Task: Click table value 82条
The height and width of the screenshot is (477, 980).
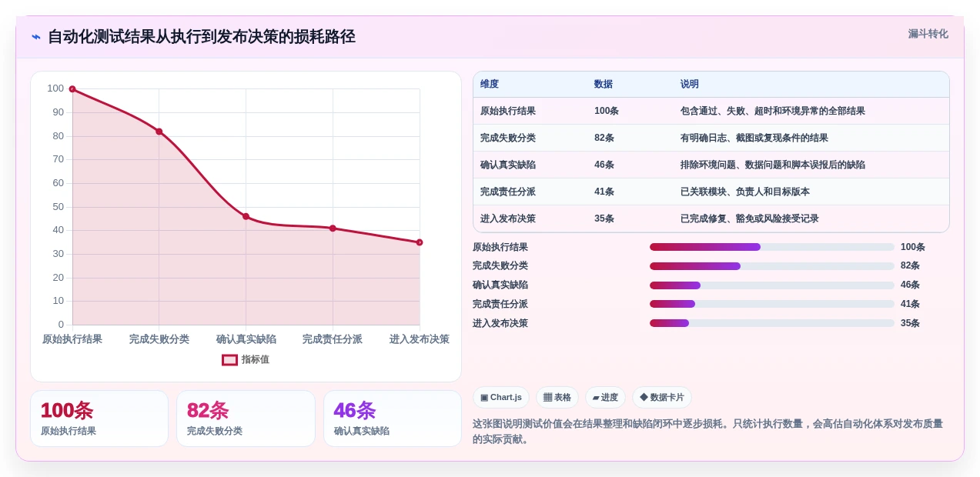Action: click(604, 138)
